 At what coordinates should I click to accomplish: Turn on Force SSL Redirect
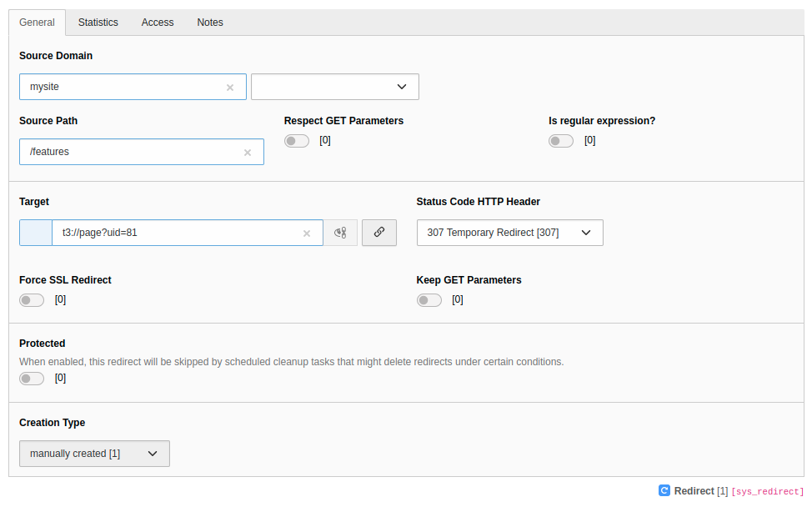(x=32, y=300)
